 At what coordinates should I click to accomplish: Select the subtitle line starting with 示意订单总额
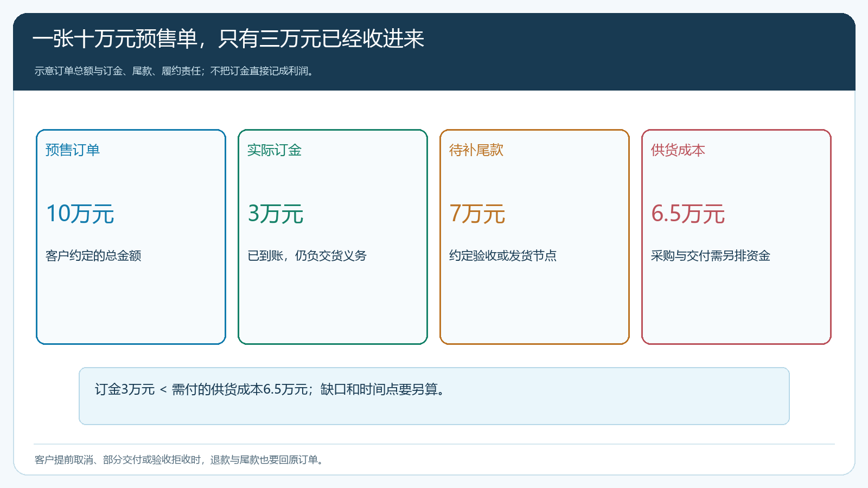175,71
